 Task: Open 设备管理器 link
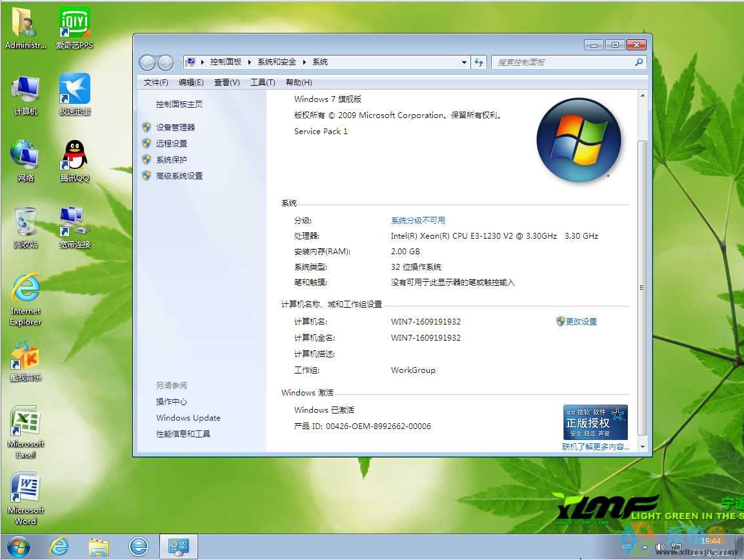coord(175,127)
